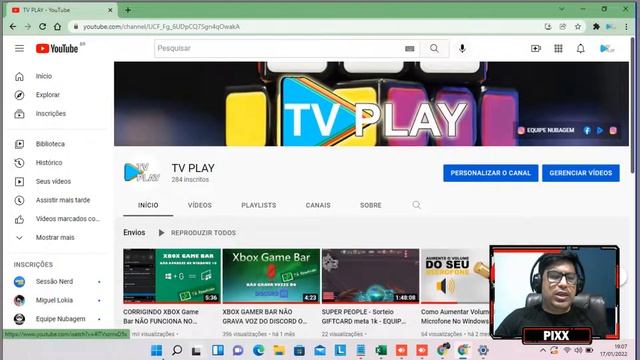Click XBOX GAMER BAR NÃO GRAVA video title
640x360 pixels.
(265, 316)
